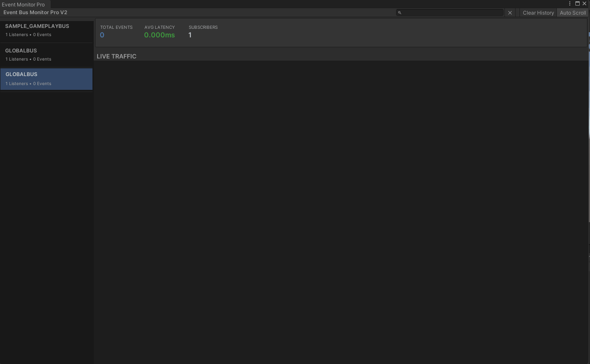This screenshot has width=590, height=364.
Task: Switch to the Event Monitor Pro tab
Action: [x=24, y=4]
